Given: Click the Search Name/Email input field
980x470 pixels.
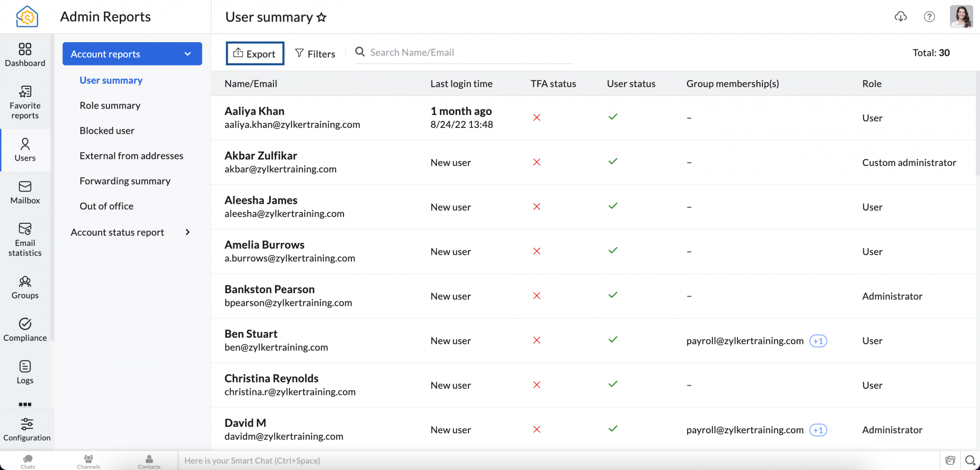Looking at the screenshot, I should (x=463, y=52).
